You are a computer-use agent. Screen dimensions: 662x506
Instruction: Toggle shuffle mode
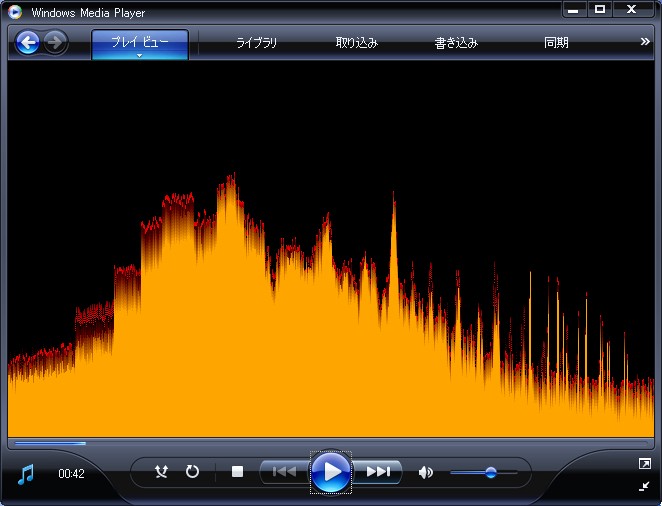pos(161,471)
